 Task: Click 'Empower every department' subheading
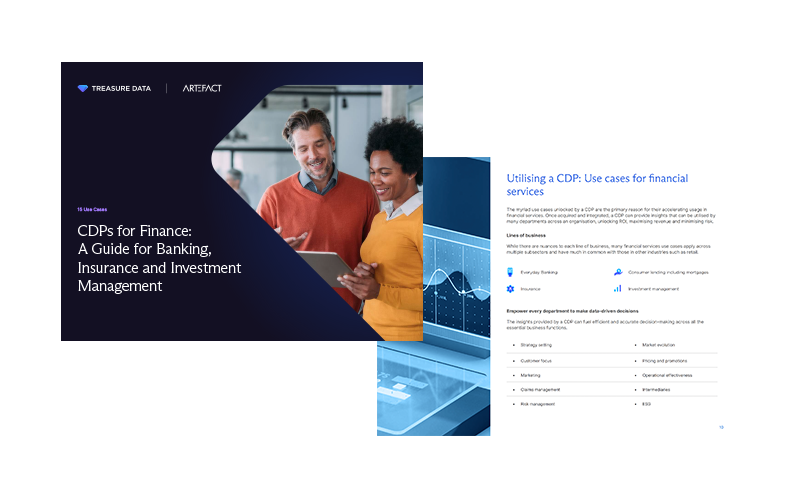(x=572, y=311)
